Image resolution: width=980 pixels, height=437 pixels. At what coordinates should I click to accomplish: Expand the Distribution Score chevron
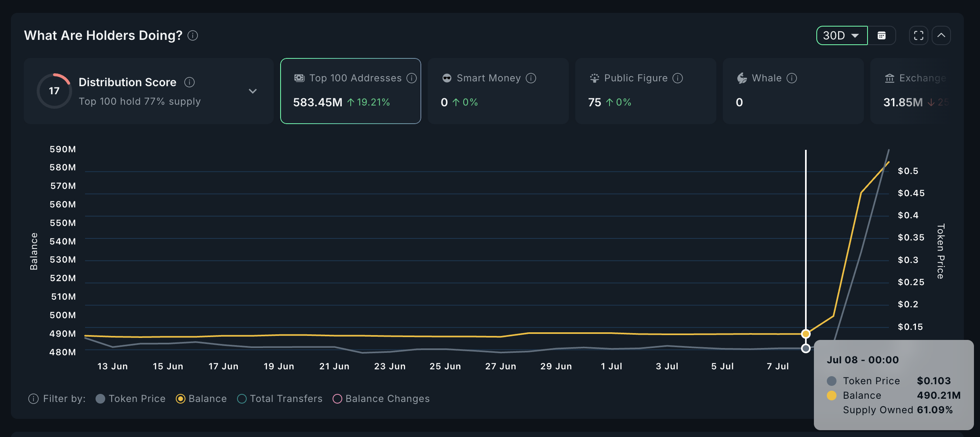pyautogui.click(x=253, y=91)
